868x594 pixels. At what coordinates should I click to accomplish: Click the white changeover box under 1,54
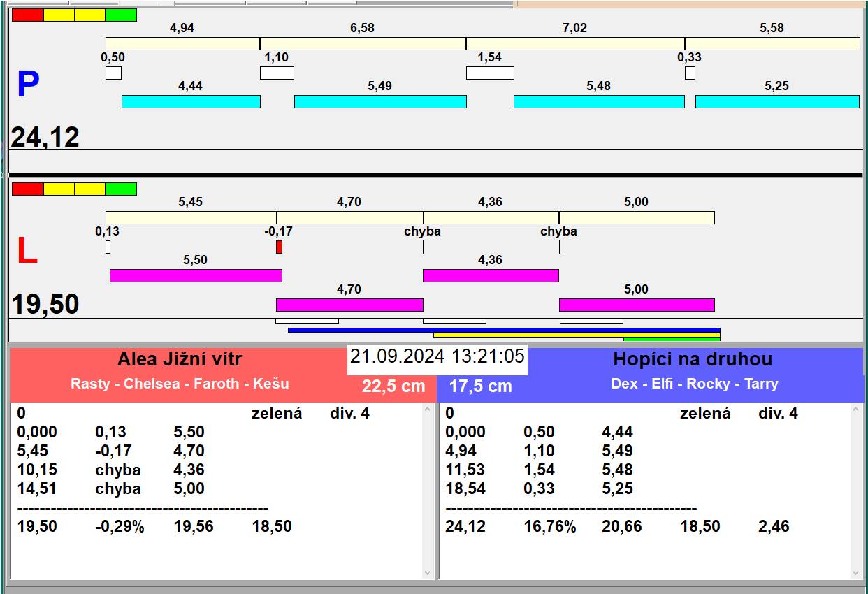[490, 73]
